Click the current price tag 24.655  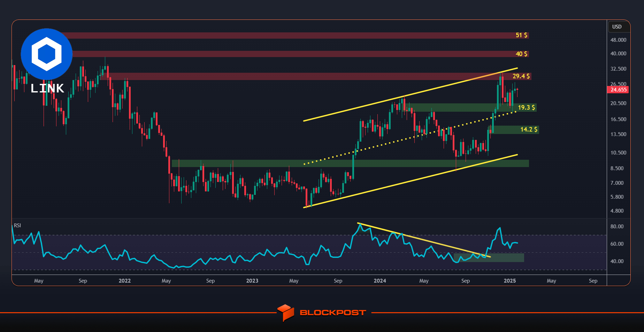[x=619, y=90]
